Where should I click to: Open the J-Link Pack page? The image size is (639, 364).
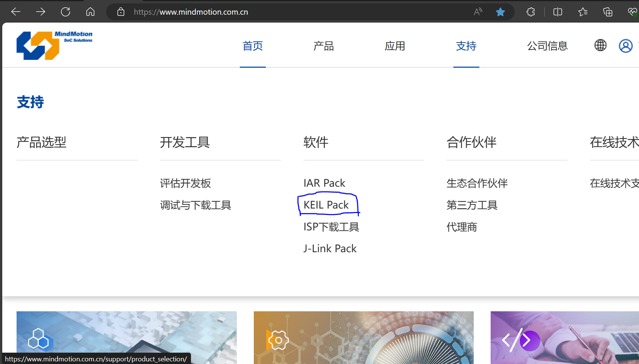coord(329,248)
